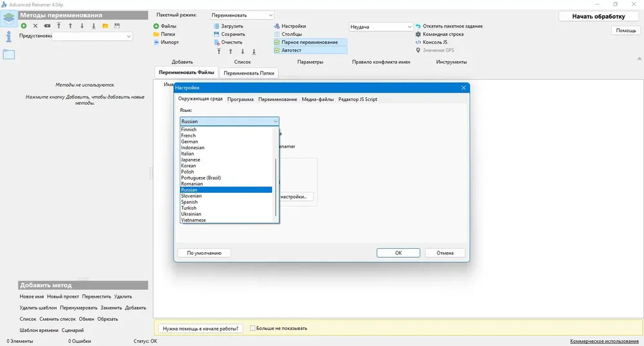Viewport: 644px width, 346px height.
Task: Open Командная строка tool
Action: (439, 34)
